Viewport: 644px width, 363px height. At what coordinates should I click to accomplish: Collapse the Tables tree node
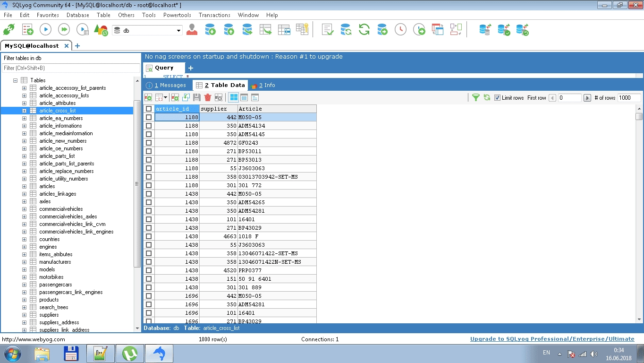coord(15,80)
